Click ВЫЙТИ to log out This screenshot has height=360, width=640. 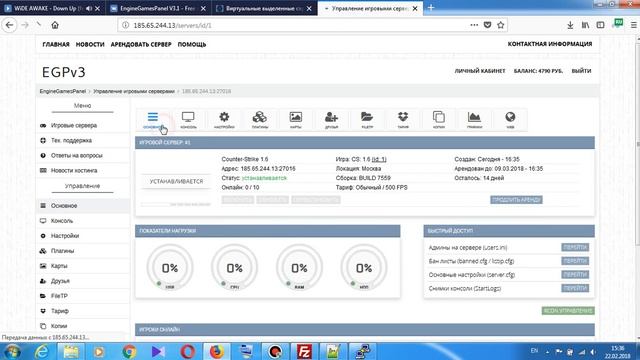click(582, 71)
